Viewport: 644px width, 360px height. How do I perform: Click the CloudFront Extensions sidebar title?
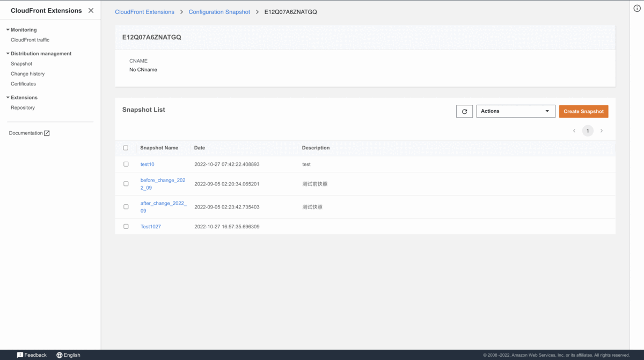tap(46, 11)
